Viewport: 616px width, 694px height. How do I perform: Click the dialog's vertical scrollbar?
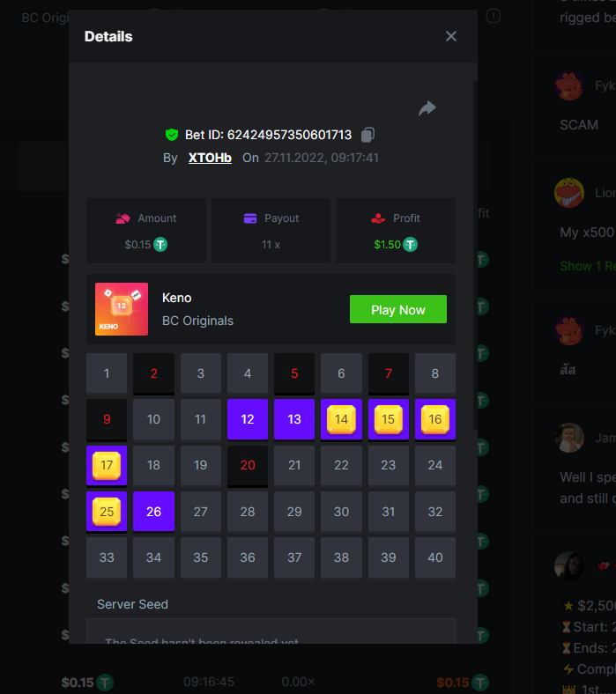pos(475,255)
